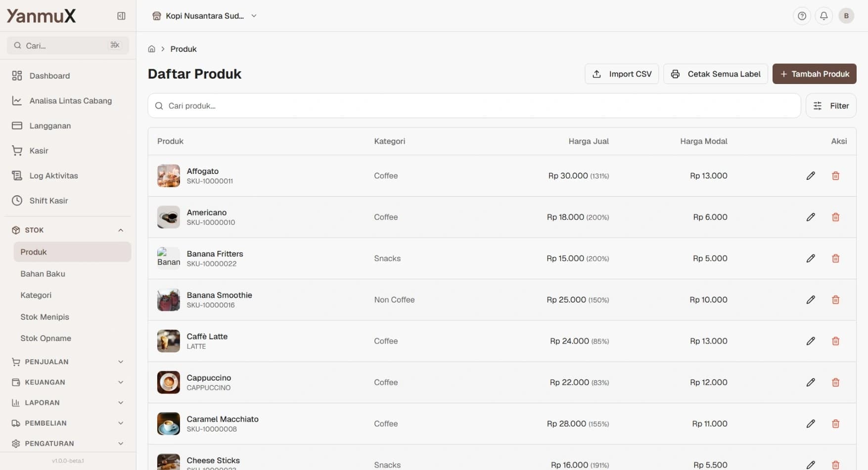Image resolution: width=868 pixels, height=470 pixels.
Task: Delete the Cappuccino product
Action: pos(835,383)
